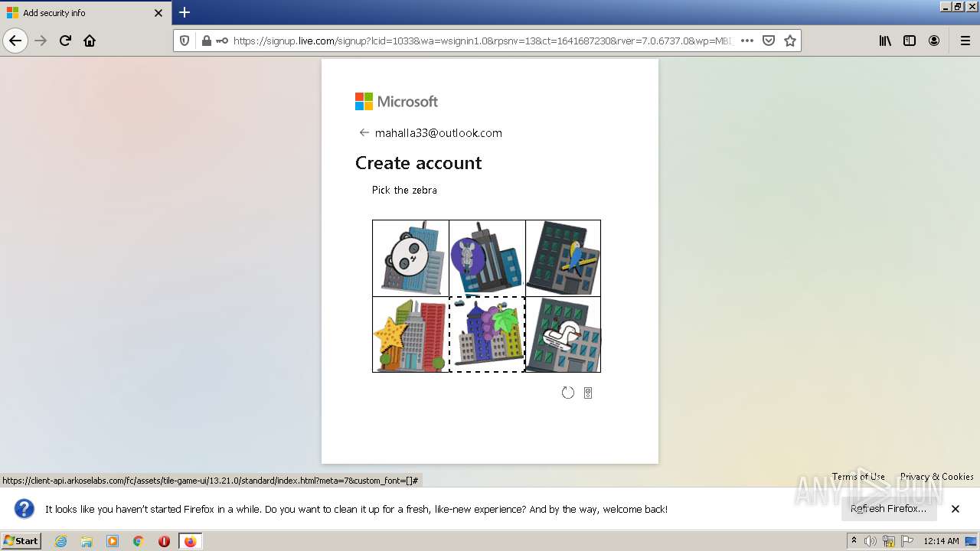Viewport: 980px width, 551px height.
Task: Go back using the arrow beside the email
Action: coord(364,132)
